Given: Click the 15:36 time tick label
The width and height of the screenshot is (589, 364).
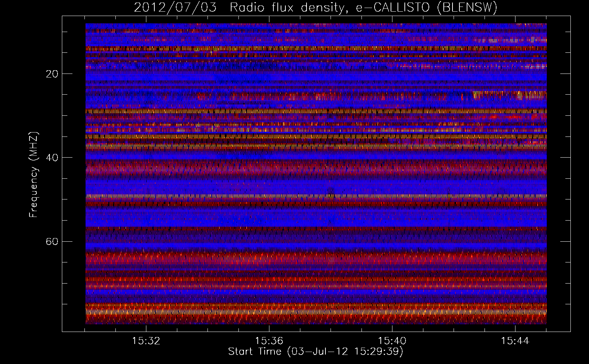Looking at the screenshot, I should 269,341.
